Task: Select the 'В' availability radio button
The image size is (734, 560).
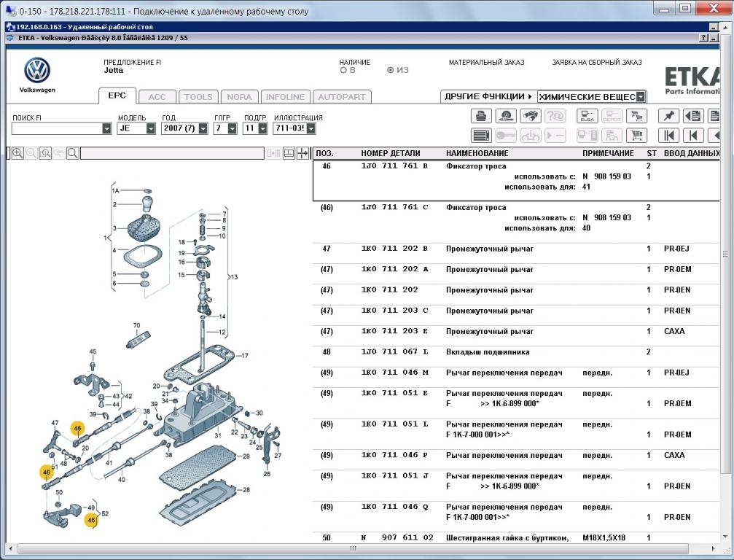Action: point(343,70)
